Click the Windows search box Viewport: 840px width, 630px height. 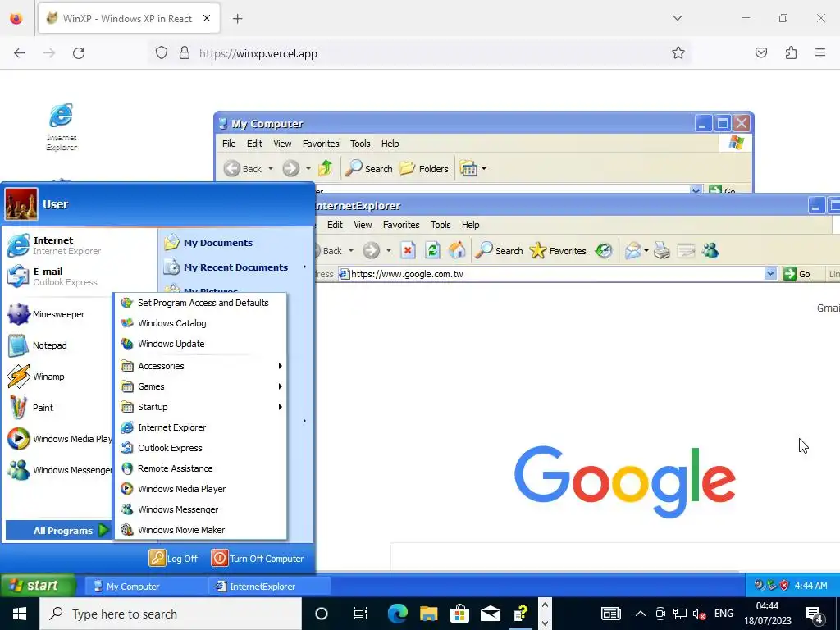click(171, 614)
